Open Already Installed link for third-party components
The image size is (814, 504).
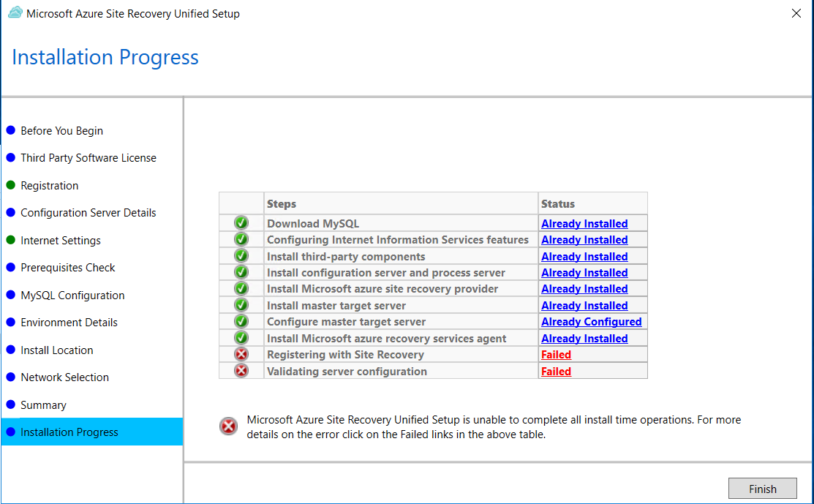[584, 257]
